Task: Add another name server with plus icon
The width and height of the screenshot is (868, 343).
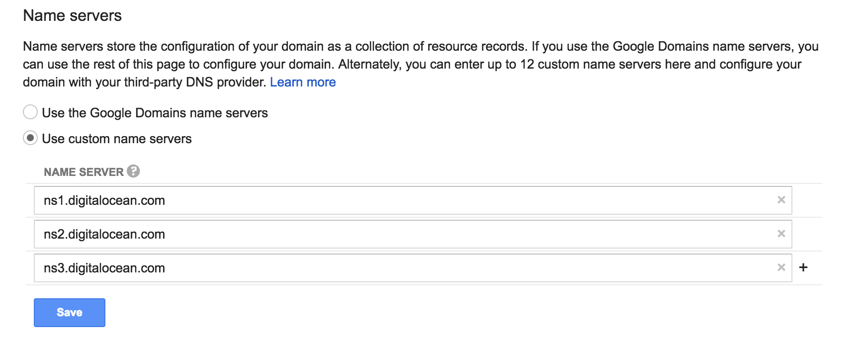Action: pyautogui.click(x=803, y=267)
